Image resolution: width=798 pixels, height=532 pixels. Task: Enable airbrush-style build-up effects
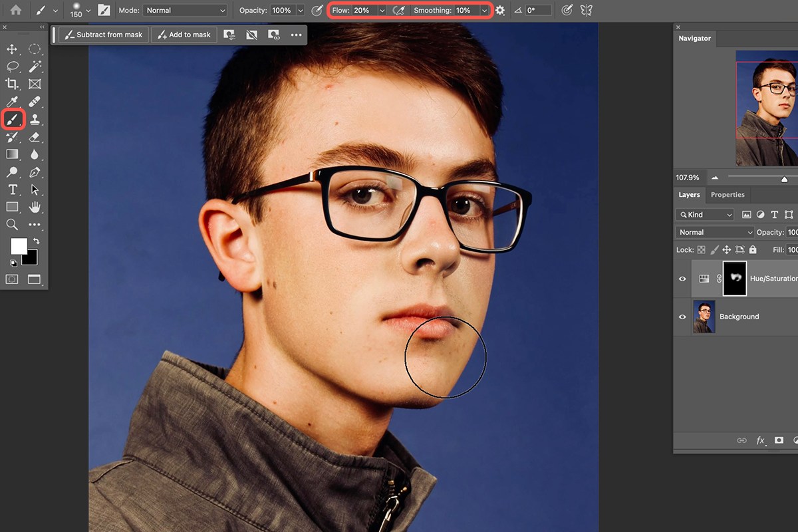tap(399, 11)
